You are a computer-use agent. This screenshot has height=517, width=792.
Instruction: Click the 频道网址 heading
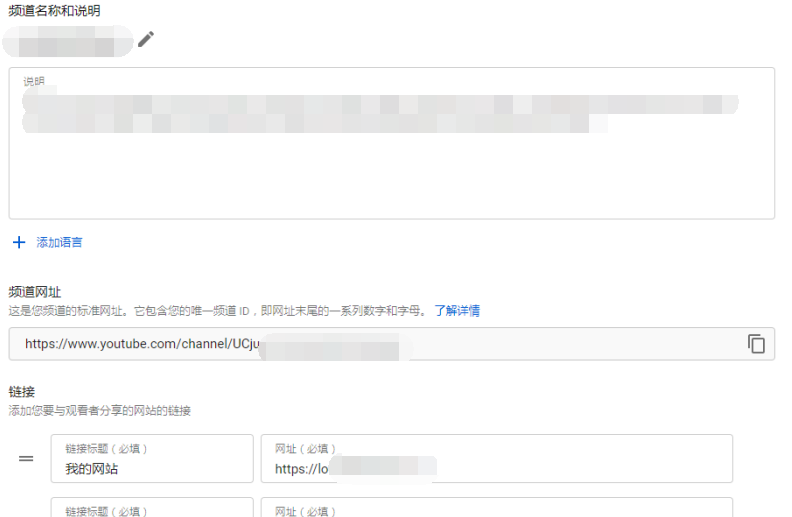(34, 292)
